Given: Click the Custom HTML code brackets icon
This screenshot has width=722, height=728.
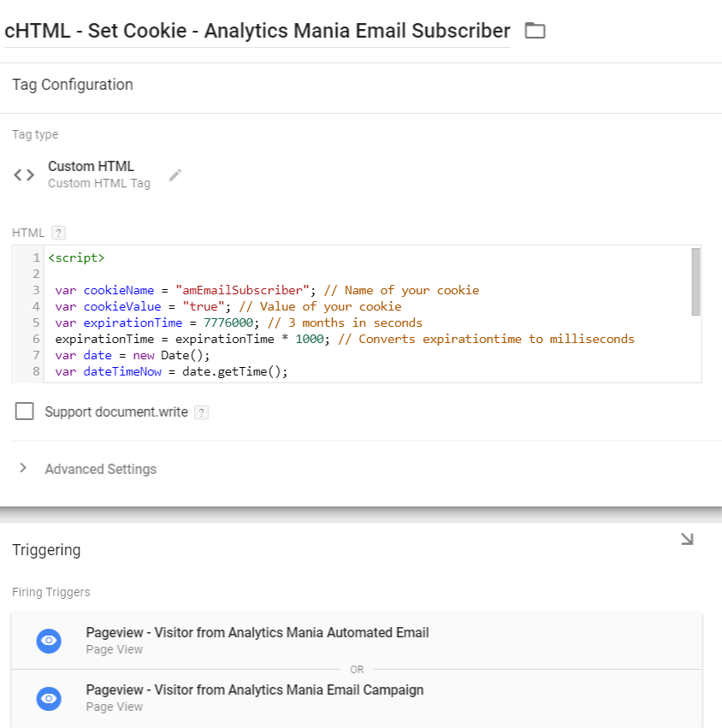Looking at the screenshot, I should tap(24, 175).
